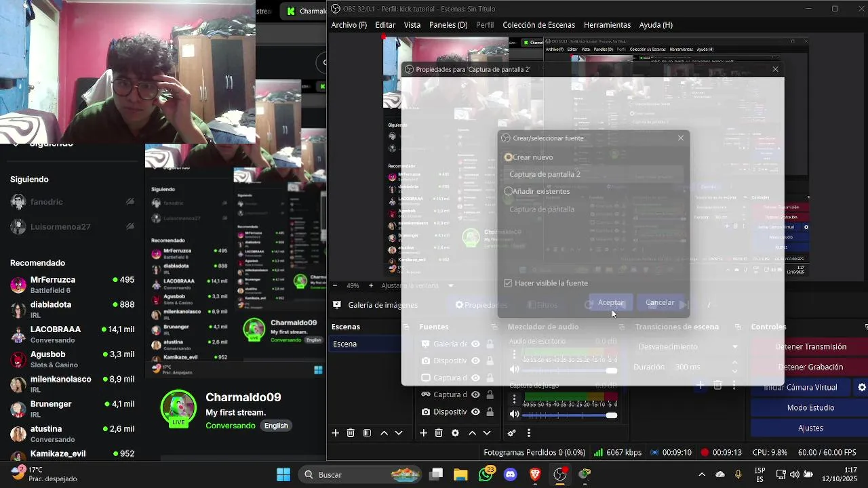This screenshot has width=868, height=488.
Task: Open the Herramientas menu
Action: (607, 25)
